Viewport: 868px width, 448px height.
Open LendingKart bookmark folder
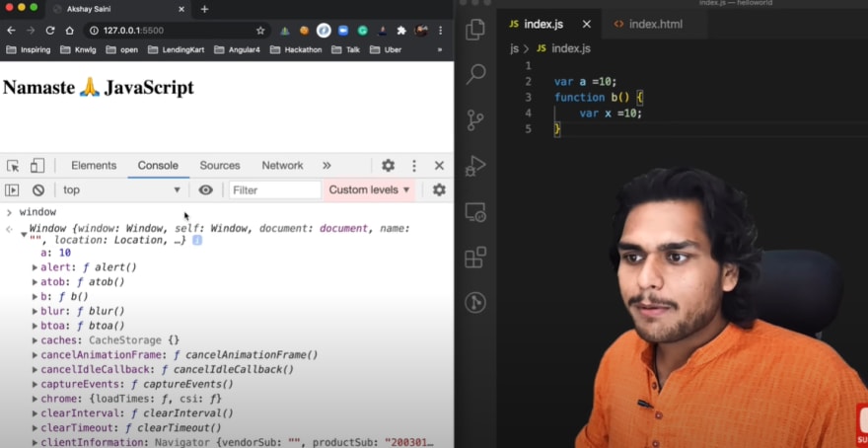pyautogui.click(x=177, y=50)
